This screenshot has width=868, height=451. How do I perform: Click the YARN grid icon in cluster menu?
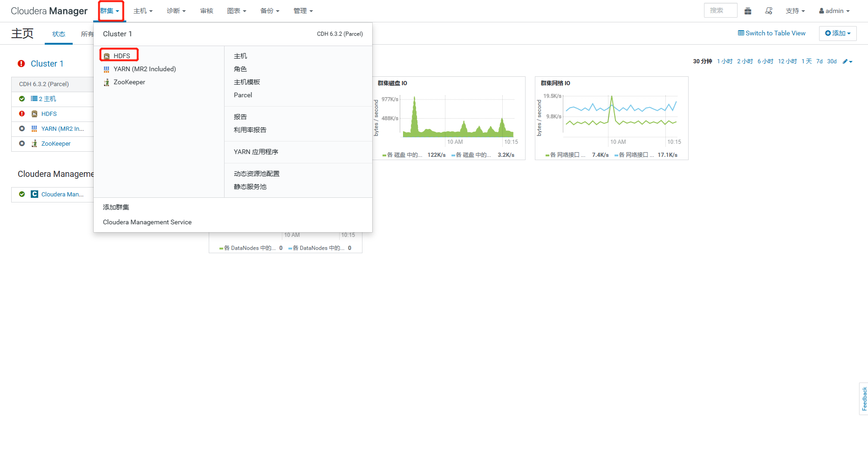(107, 69)
